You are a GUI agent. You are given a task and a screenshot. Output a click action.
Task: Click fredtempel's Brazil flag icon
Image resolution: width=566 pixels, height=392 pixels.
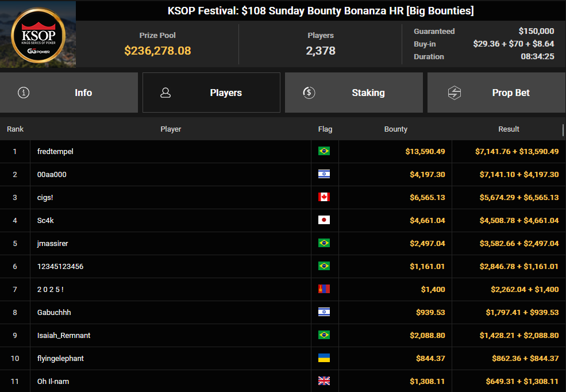pos(324,151)
